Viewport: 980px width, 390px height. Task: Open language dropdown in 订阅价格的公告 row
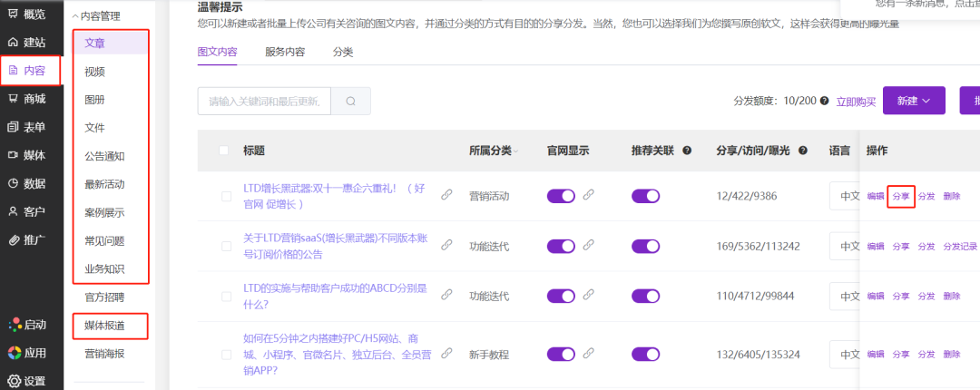coord(845,247)
